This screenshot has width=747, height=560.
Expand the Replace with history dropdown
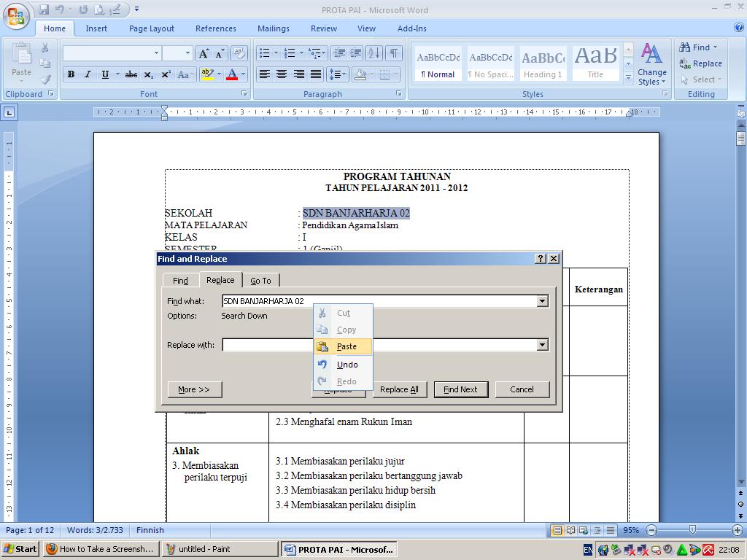pos(542,345)
